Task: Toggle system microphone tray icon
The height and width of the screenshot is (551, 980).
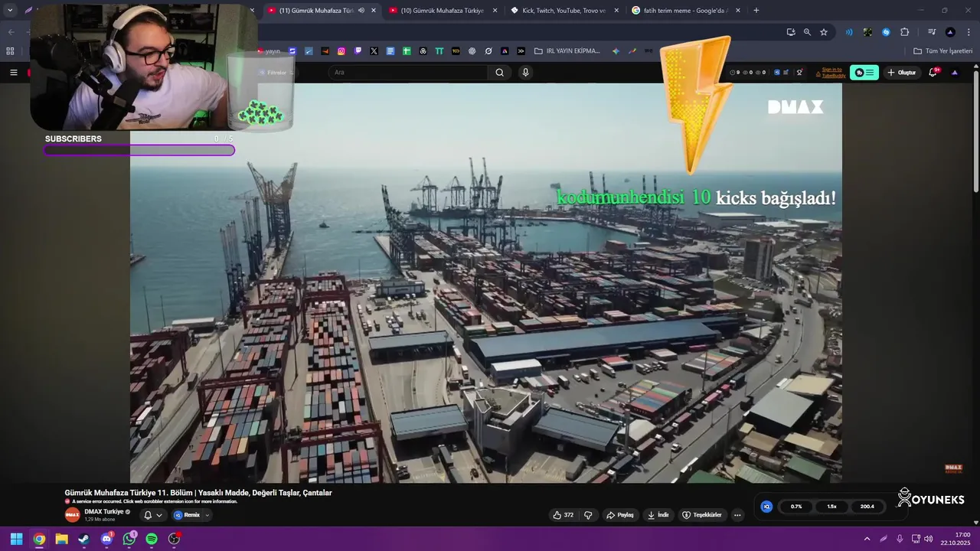Action: click(x=900, y=539)
